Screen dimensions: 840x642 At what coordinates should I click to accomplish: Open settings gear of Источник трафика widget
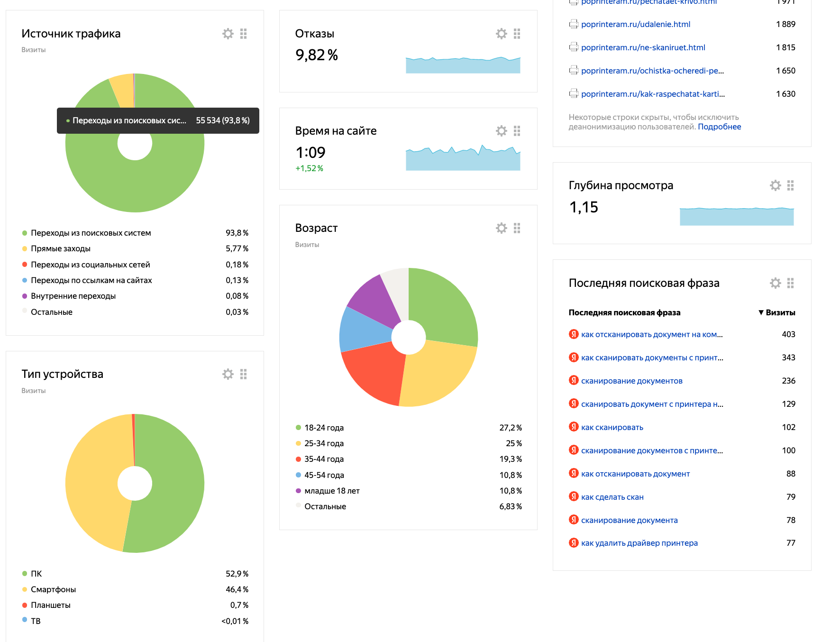click(228, 34)
